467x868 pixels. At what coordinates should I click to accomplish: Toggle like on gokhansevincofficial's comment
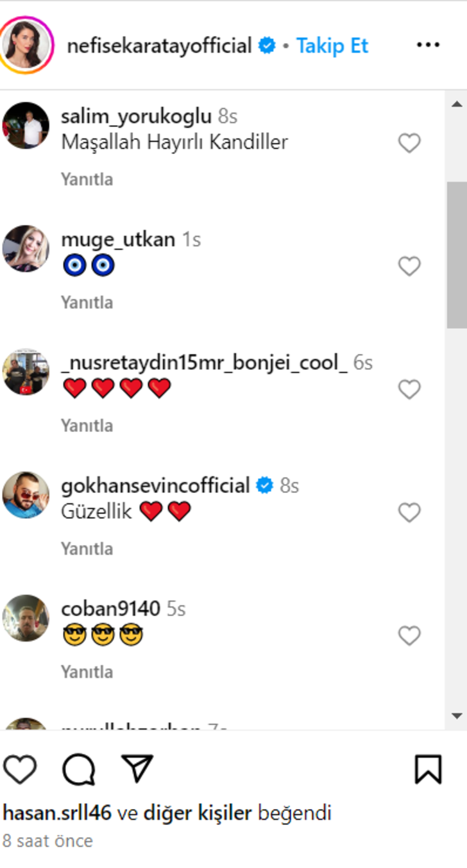(409, 513)
